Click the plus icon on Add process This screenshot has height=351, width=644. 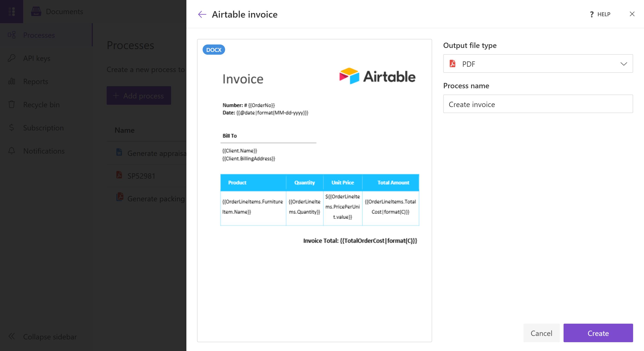115,95
